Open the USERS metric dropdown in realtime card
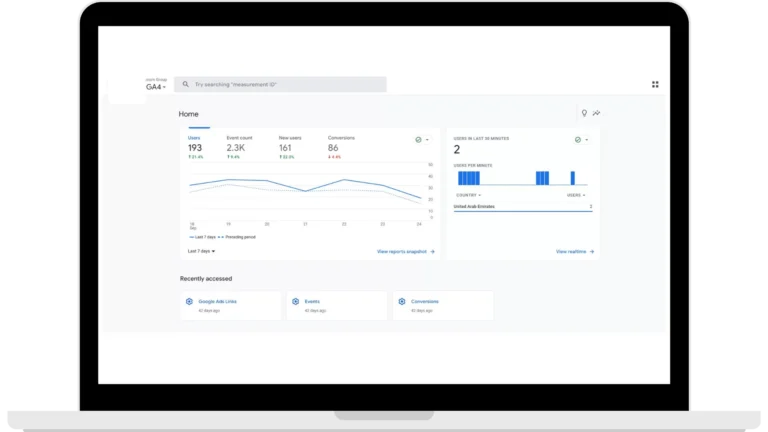 576,195
